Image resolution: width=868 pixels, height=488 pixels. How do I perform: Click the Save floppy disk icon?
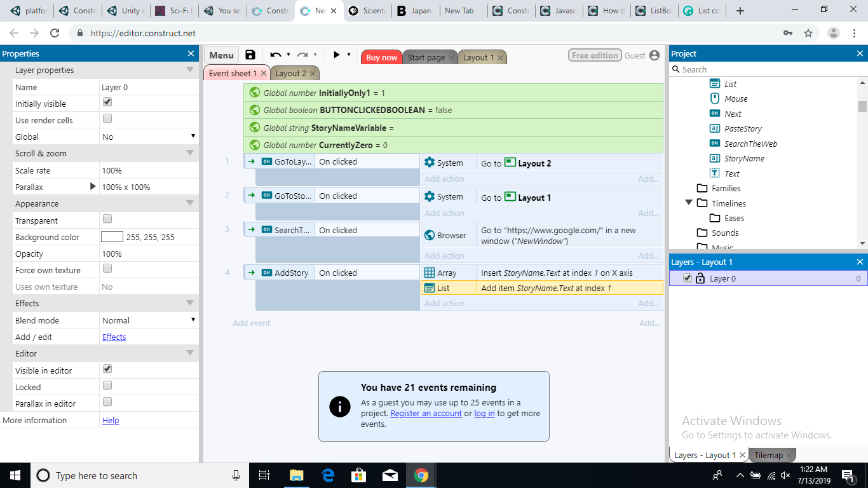pos(250,55)
